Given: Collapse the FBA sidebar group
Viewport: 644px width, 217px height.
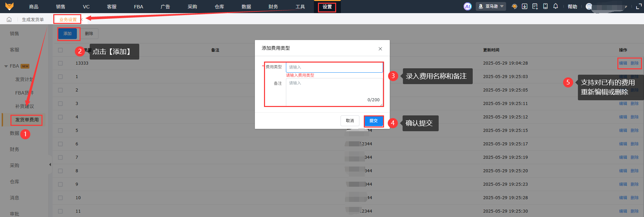Looking at the screenshot, I should point(6,66).
